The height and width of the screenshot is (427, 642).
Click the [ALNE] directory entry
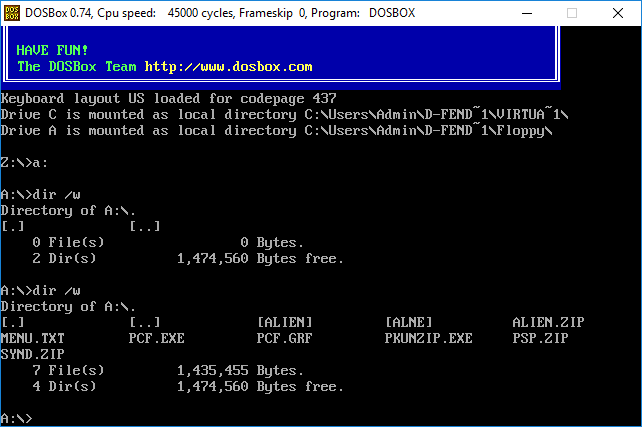click(x=409, y=322)
